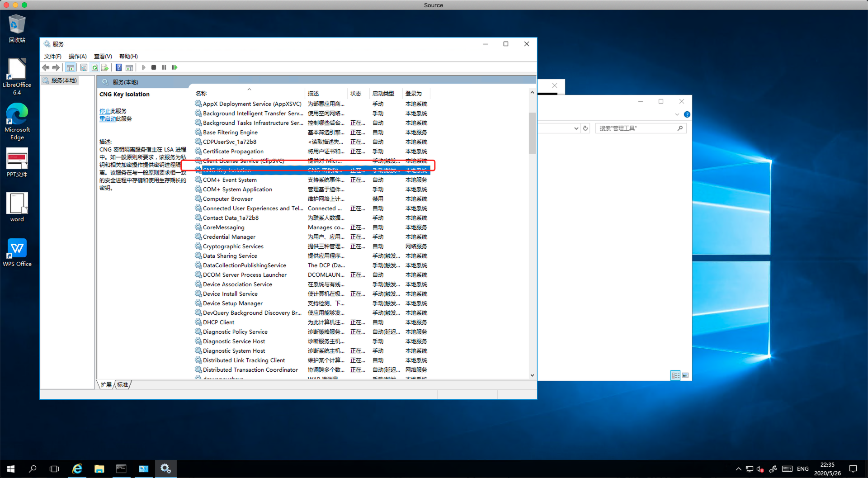This screenshot has width=868, height=478.
Task: Switch to the 标准 tab
Action: tap(123, 385)
